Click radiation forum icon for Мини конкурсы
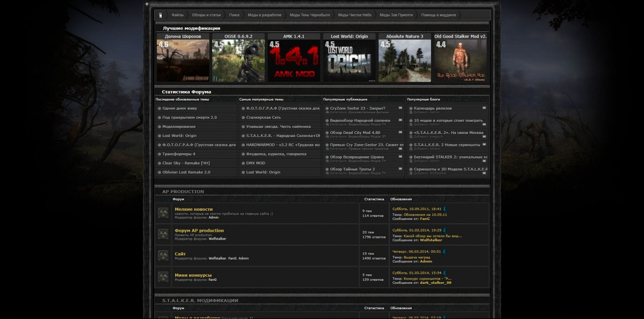Image resolution: width=644 pixels, height=319 pixels. point(164,276)
